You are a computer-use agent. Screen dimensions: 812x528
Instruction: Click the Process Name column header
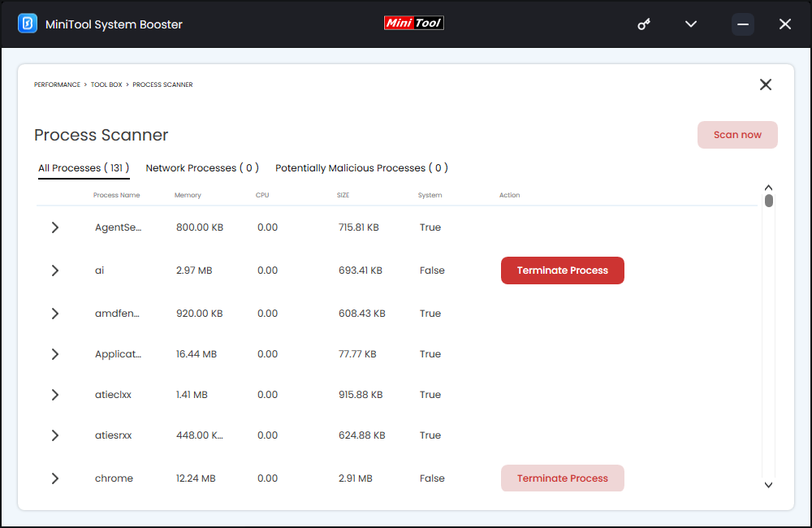point(116,195)
